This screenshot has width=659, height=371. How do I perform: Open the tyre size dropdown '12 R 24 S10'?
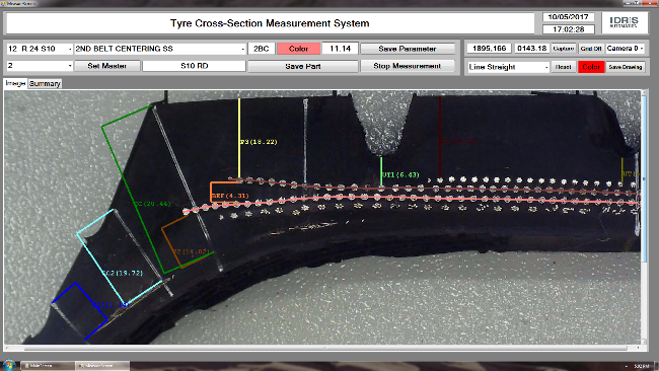40,49
